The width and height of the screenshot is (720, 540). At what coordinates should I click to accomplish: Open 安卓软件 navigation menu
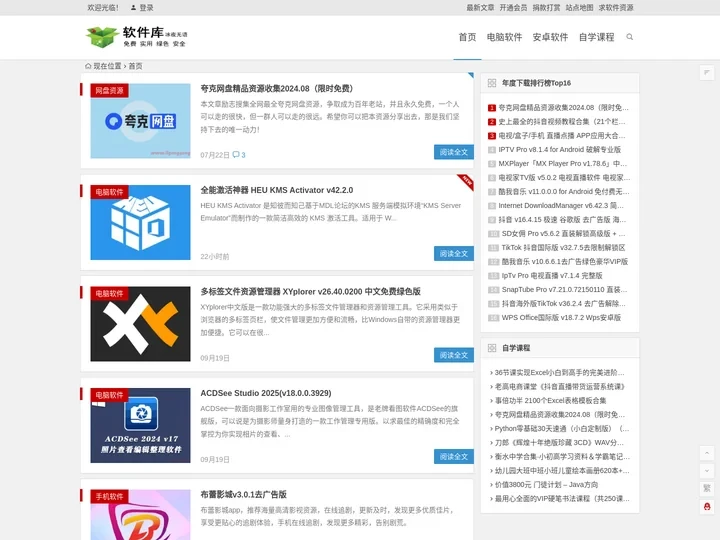click(x=550, y=37)
